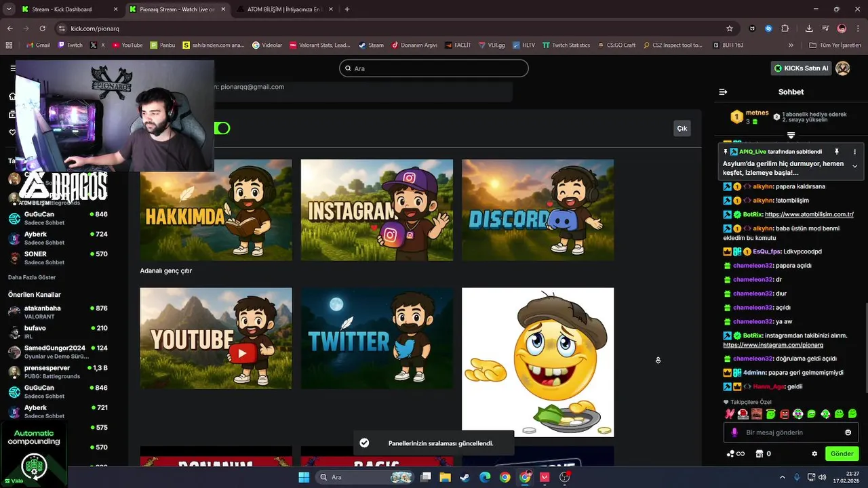Expand the gift leaderboard handle
Screen dimensions: 868x488
[x=791, y=136]
